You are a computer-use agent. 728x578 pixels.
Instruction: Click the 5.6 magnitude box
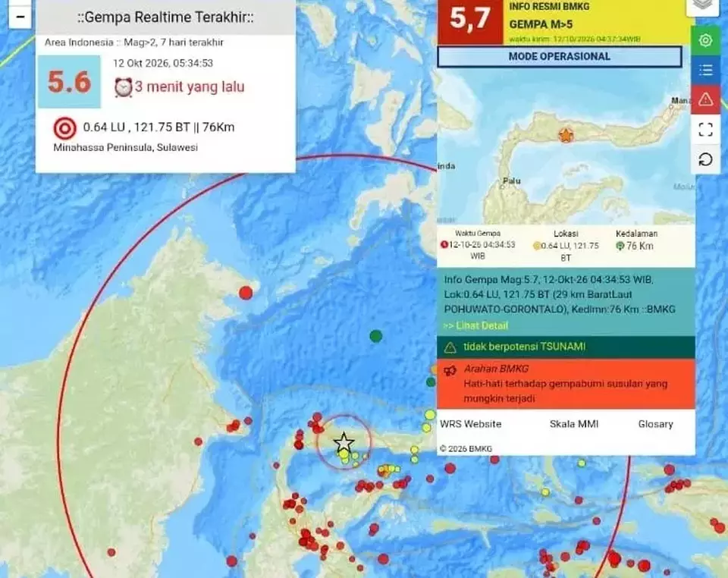69,82
